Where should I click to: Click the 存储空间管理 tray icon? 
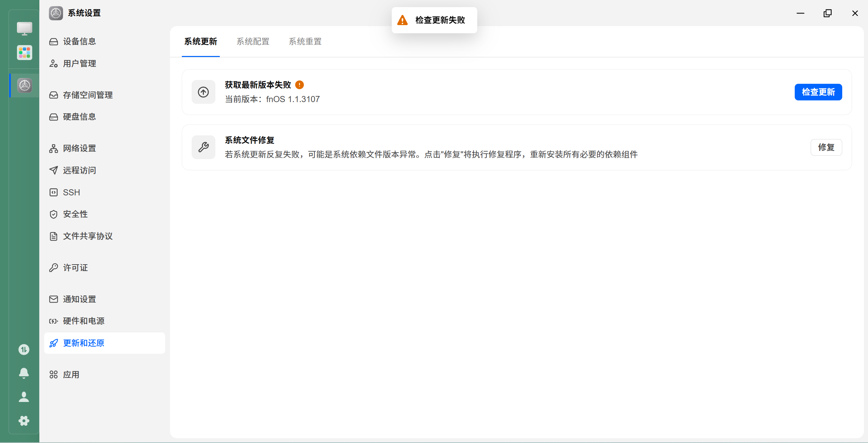click(x=54, y=95)
